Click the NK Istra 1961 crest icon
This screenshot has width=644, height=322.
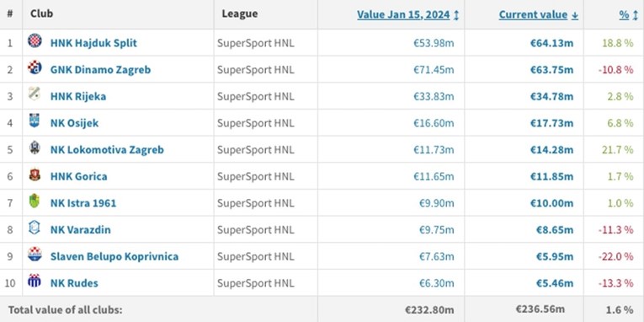click(35, 201)
